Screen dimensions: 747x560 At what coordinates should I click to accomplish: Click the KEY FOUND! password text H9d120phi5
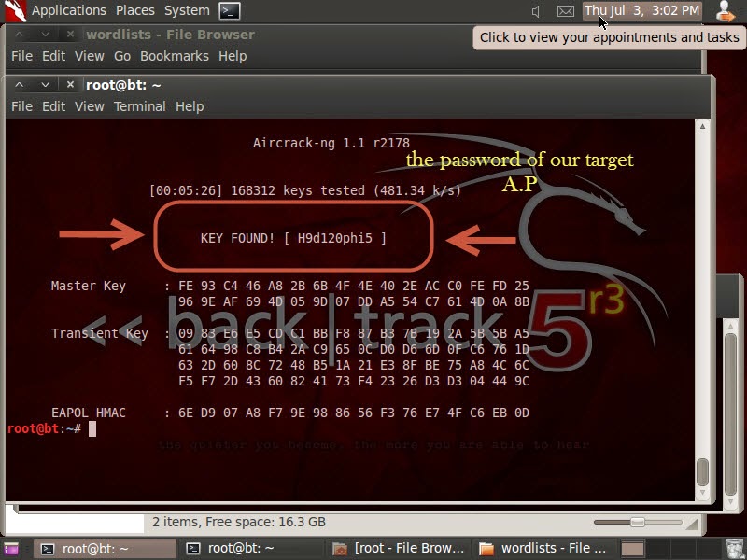(x=334, y=238)
